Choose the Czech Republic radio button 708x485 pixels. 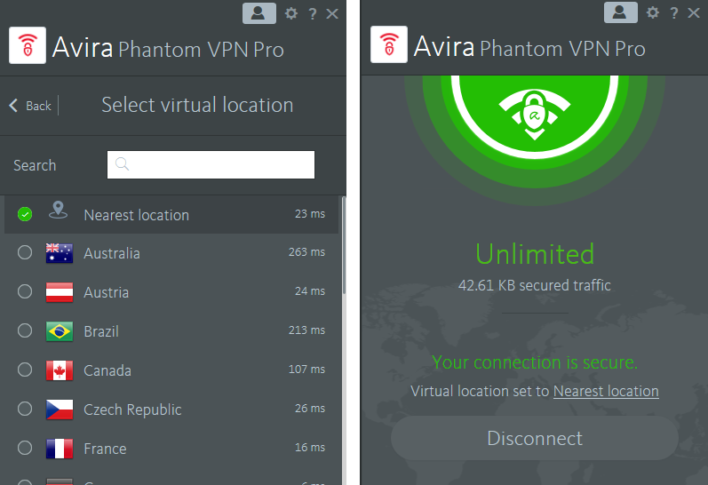click(x=25, y=410)
